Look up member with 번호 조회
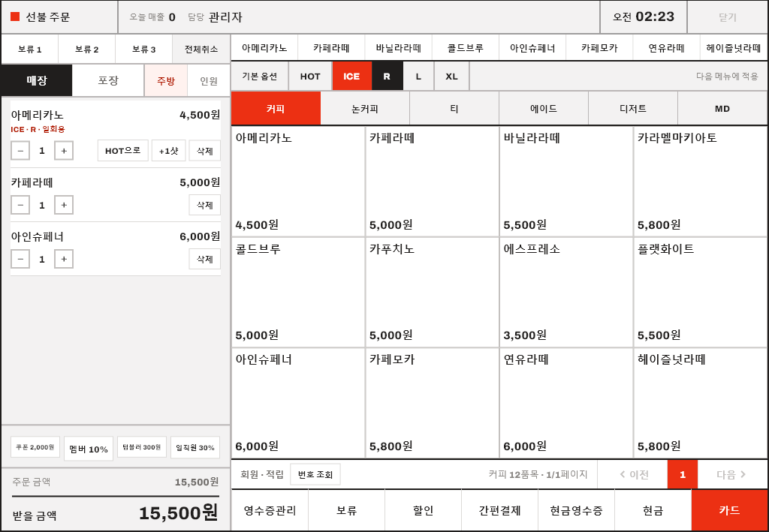Screen dimensions: 769x532 (315, 474)
